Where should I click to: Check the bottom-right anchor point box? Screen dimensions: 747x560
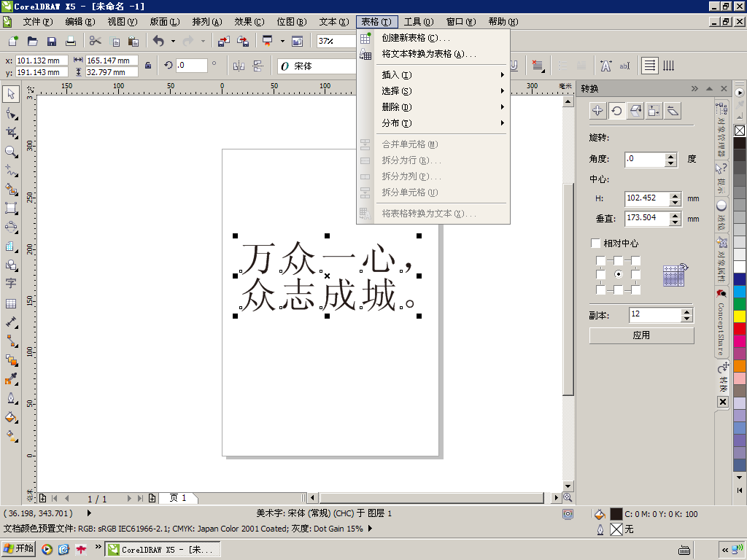pyautogui.click(x=635, y=289)
